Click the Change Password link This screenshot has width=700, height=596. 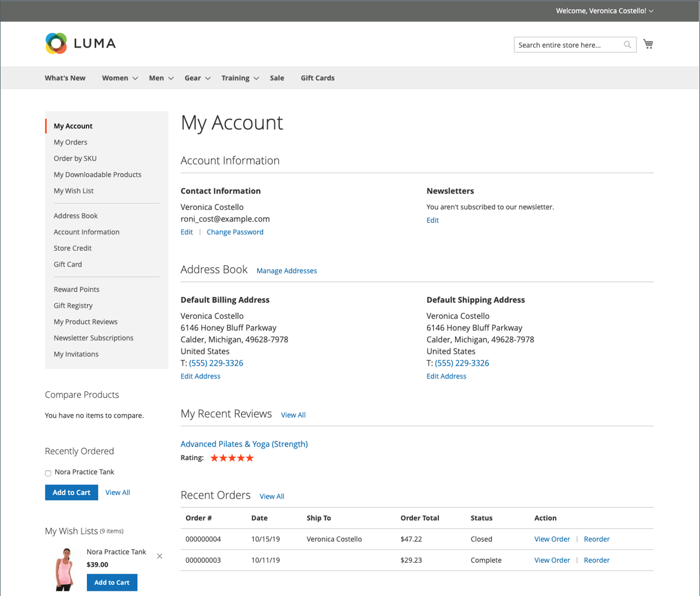pos(235,232)
